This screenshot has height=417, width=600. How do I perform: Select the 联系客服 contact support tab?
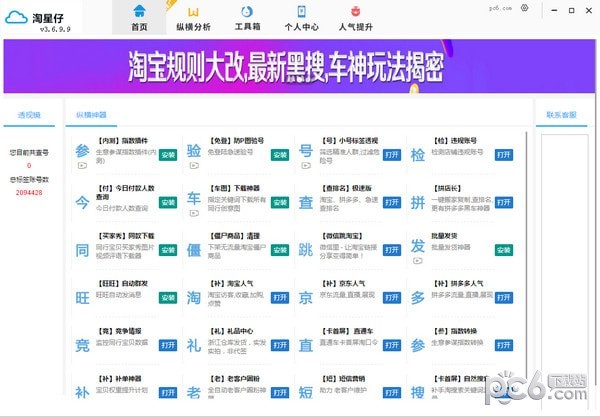(x=561, y=115)
